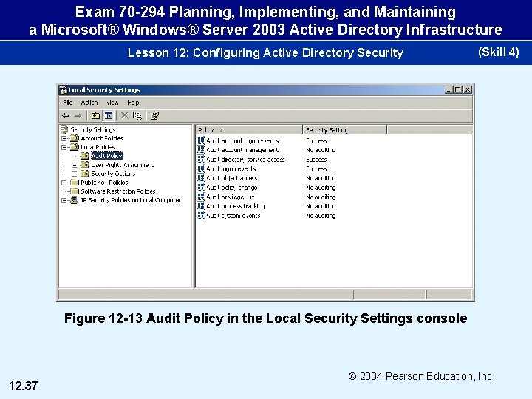532x399 pixels.
Task: Click the Export List toolbar icon
Action: coord(137,116)
